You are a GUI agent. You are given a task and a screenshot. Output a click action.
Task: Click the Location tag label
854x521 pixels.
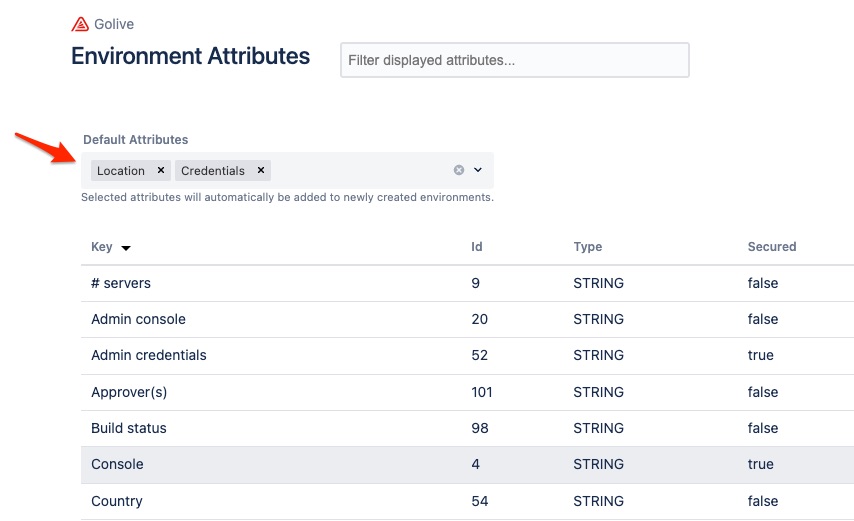click(x=121, y=171)
